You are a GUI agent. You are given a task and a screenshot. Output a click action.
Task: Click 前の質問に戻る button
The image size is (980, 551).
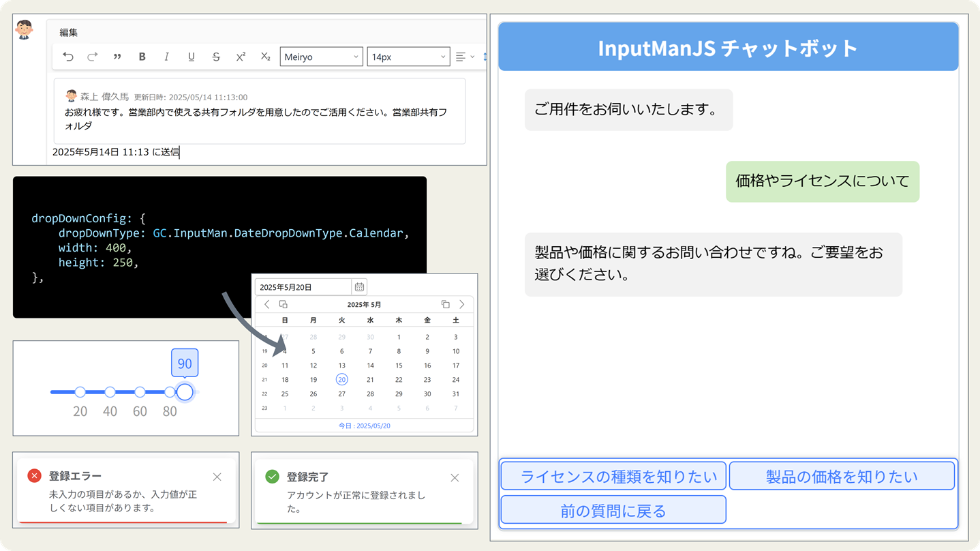(613, 510)
